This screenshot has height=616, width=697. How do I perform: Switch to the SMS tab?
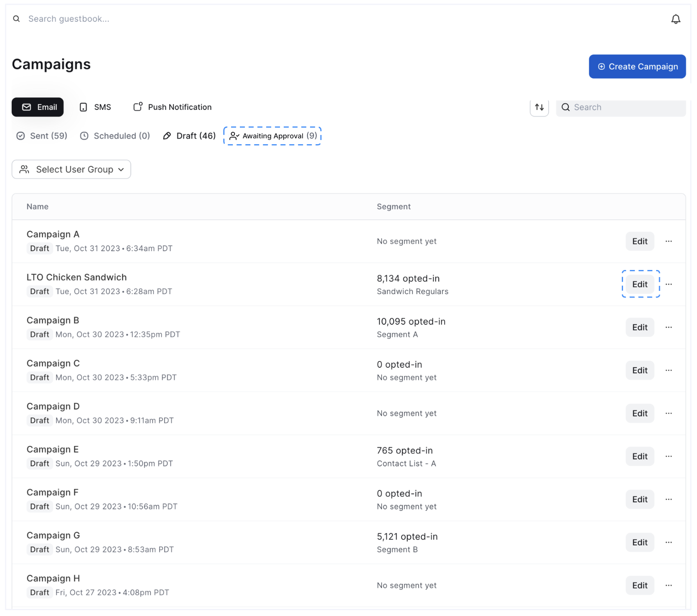click(x=95, y=107)
